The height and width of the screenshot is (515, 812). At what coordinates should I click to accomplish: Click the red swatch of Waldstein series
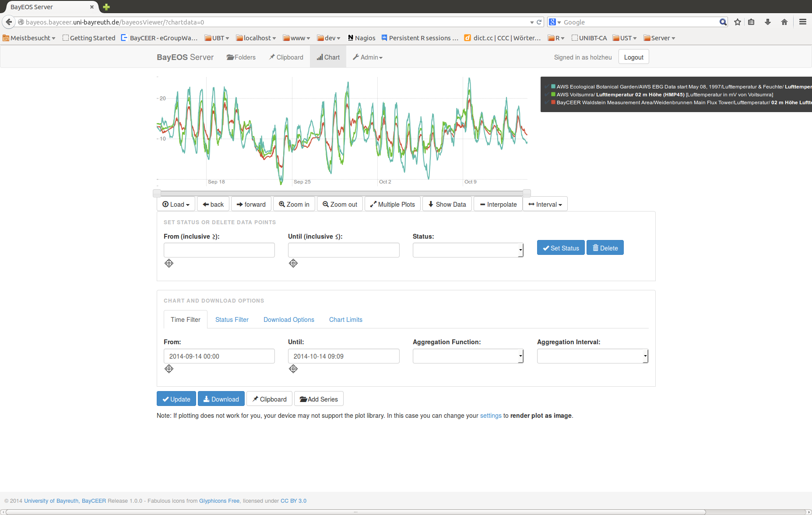553,102
